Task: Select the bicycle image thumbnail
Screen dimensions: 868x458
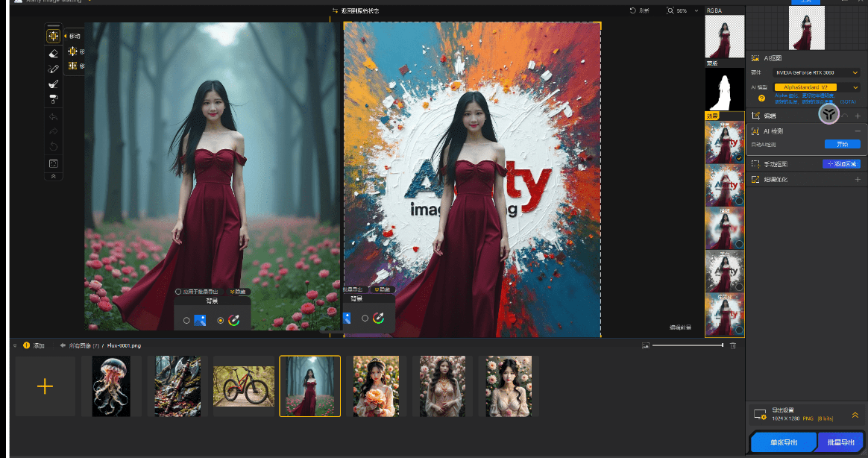Action: pyautogui.click(x=244, y=386)
